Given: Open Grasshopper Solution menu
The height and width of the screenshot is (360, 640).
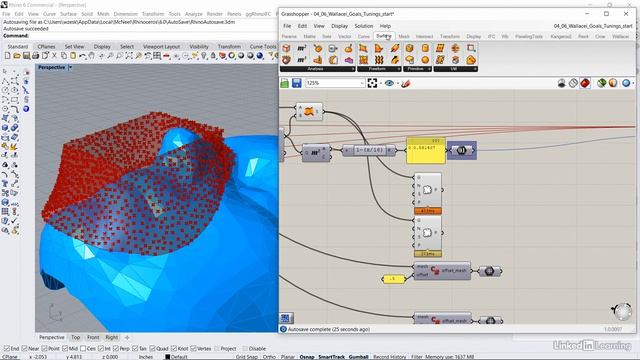Looking at the screenshot, I should 363,26.
